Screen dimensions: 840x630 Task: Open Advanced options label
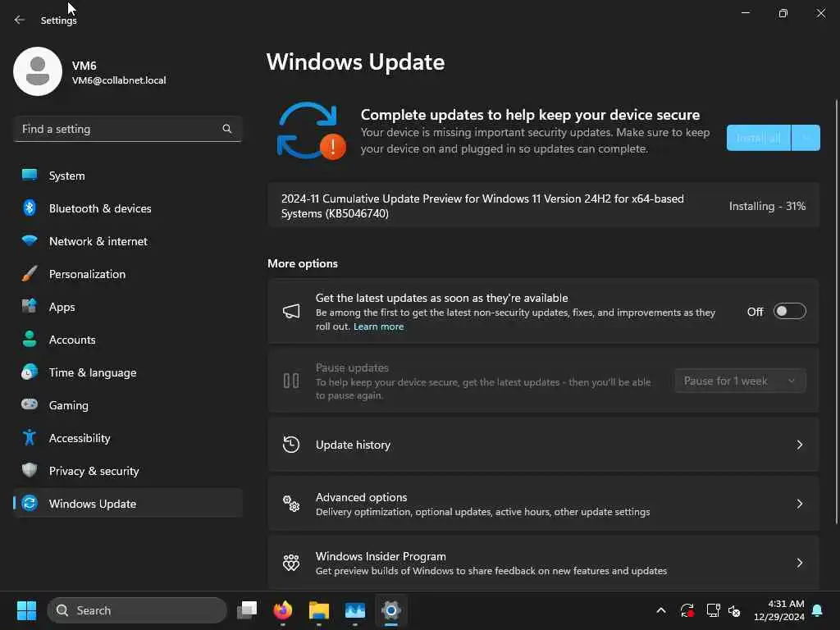pyautogui.click(x=362, y=497)
